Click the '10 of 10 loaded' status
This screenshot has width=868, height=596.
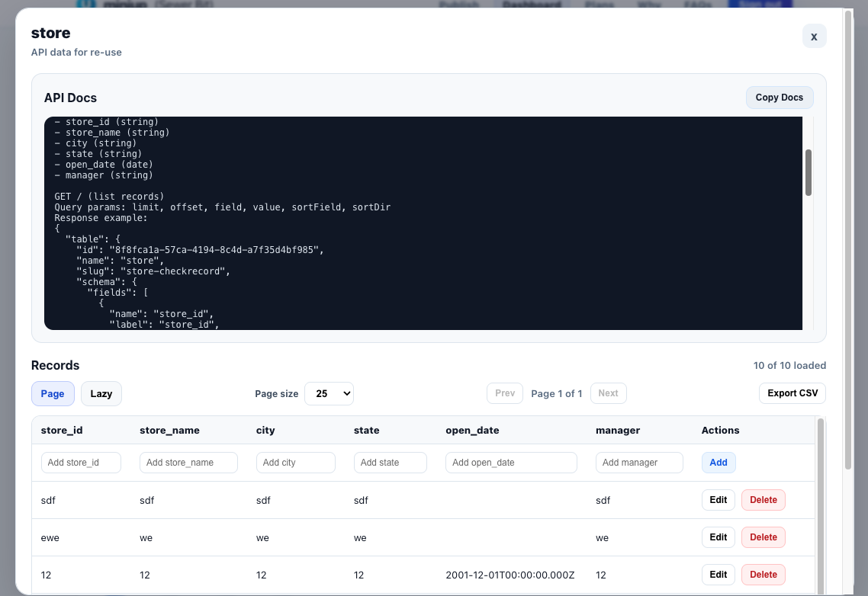pos(789,365)
